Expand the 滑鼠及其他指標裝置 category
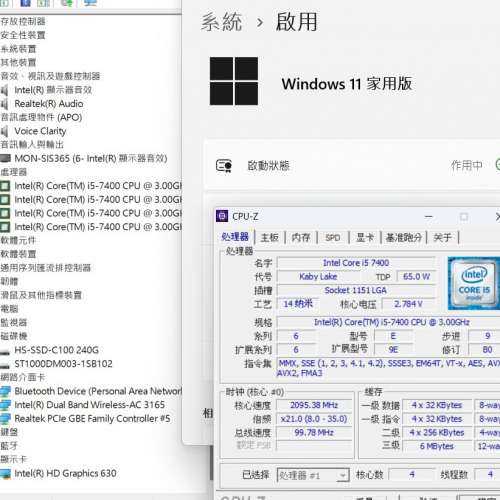The height and width of the screenshot is (500, 500). point(41,295)
